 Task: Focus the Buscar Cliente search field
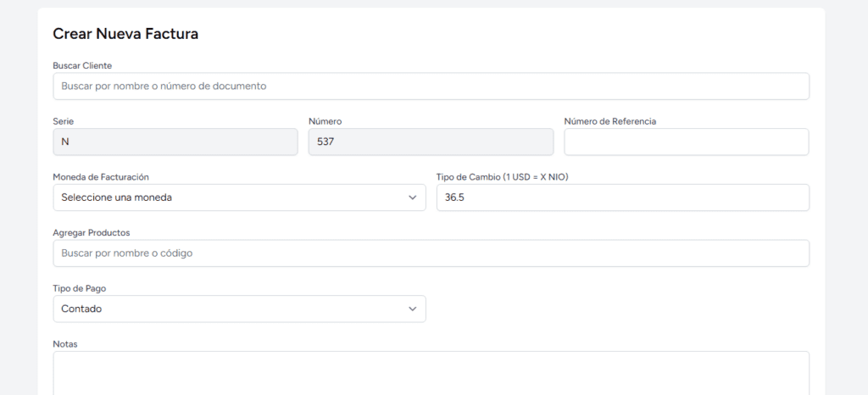(431, 86)
